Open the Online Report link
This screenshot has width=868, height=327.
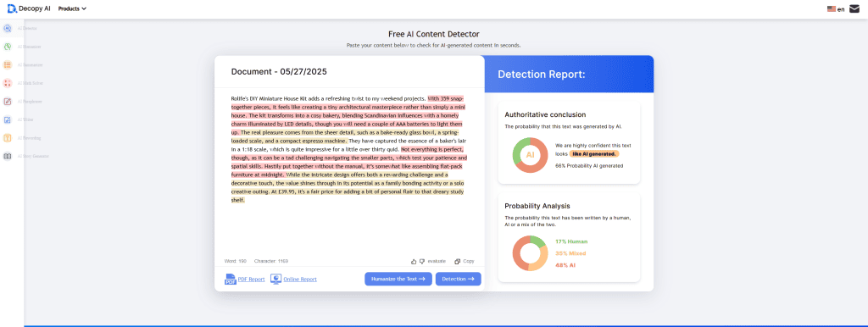[x=293, y=280]
